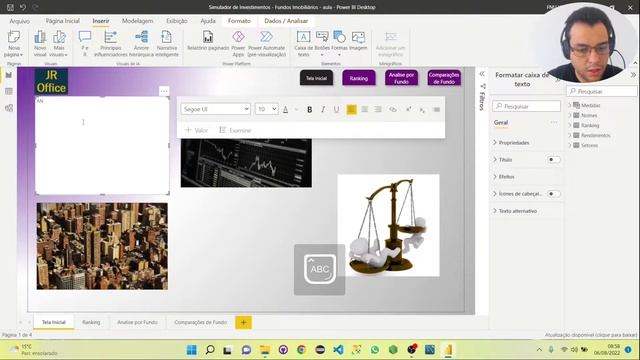Viewport: 640px width, 360px height.
Task: Open Data view in left sidebar
Action: pyautogui.click(x=9, y=91)
